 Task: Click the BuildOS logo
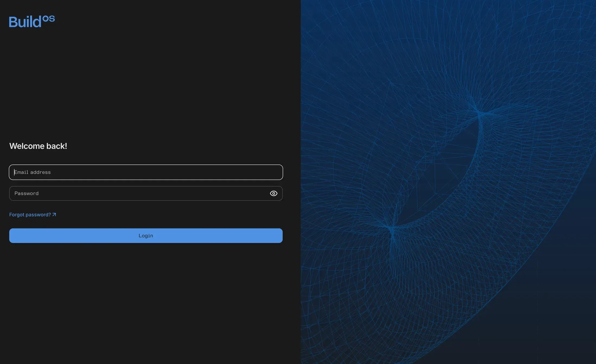click(x=32, y=21)
